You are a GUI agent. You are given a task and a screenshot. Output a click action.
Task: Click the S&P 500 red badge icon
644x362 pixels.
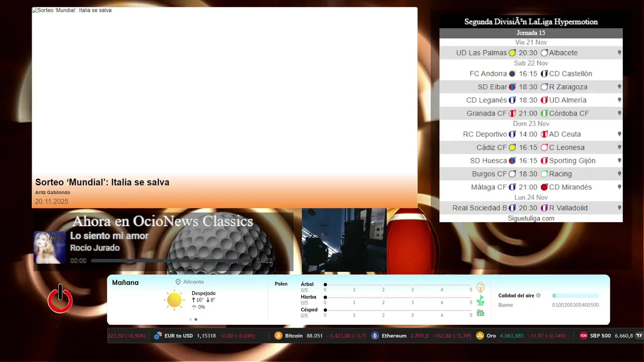584,336
